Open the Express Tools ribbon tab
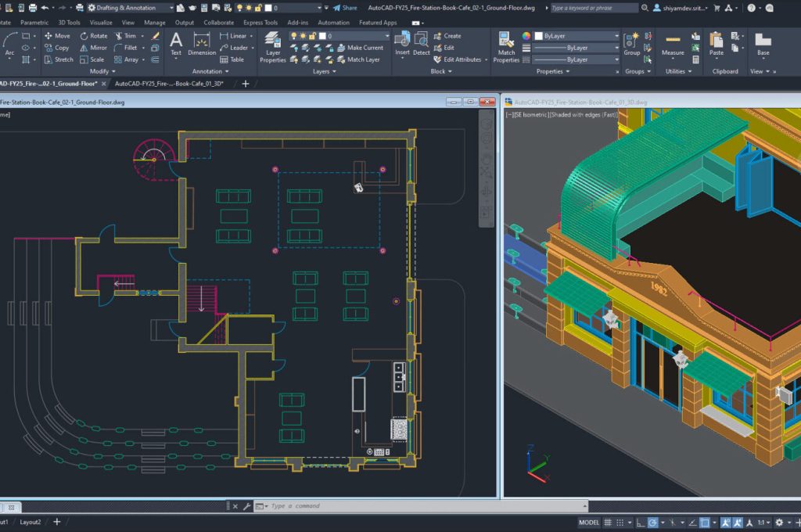801x532 pixels. (x=260, y=23)
